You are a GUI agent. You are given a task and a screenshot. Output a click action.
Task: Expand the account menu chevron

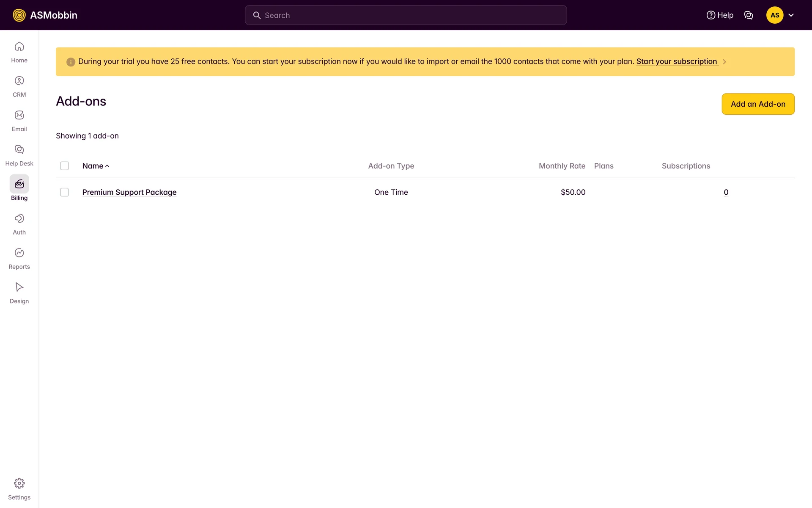(x=791, y=15)
